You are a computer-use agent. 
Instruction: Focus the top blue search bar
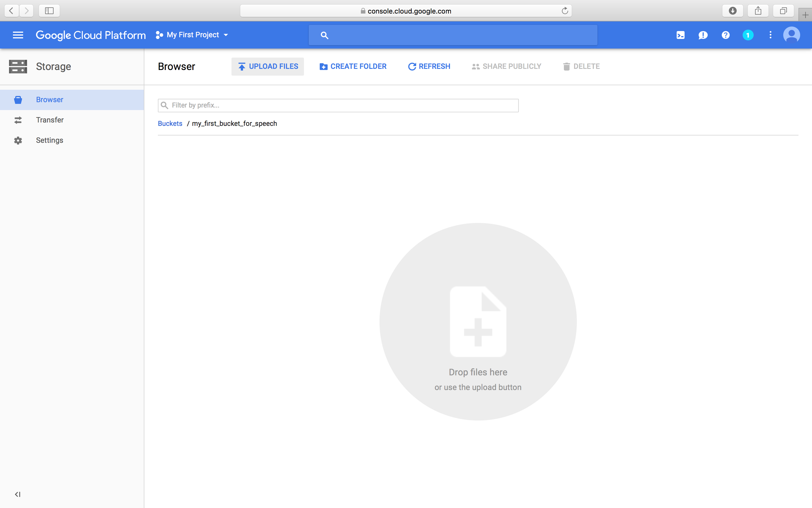pos(453,35)
